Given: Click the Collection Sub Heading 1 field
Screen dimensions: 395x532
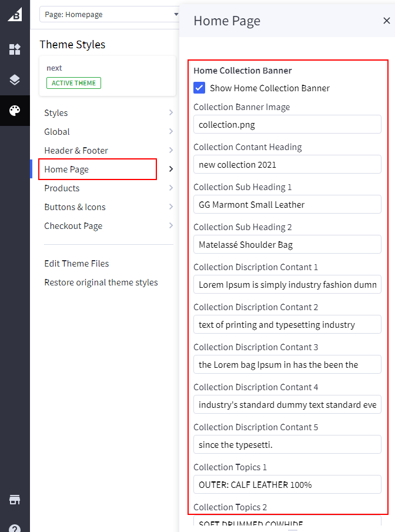Looking at the screenshot, I should coord(287,204).
